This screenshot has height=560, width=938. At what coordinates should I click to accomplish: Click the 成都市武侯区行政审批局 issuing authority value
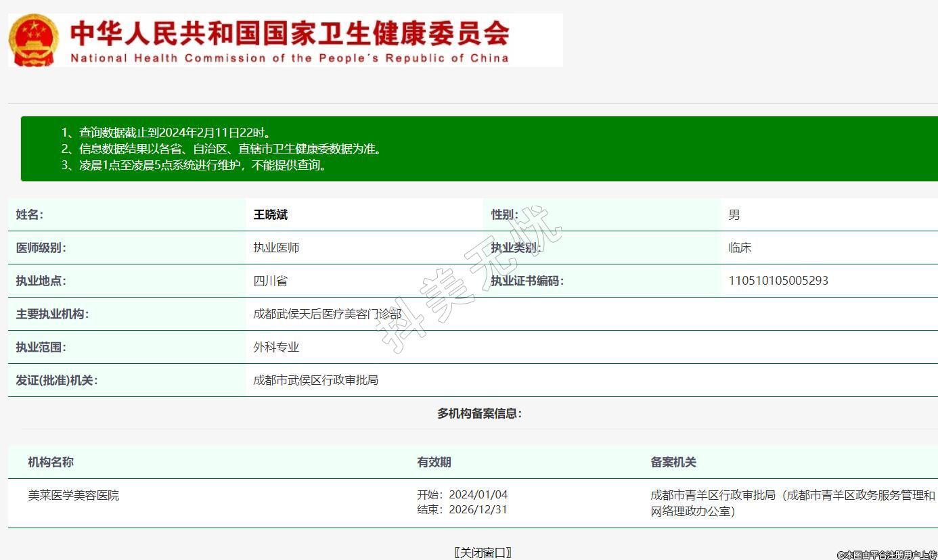coord(316,380)
